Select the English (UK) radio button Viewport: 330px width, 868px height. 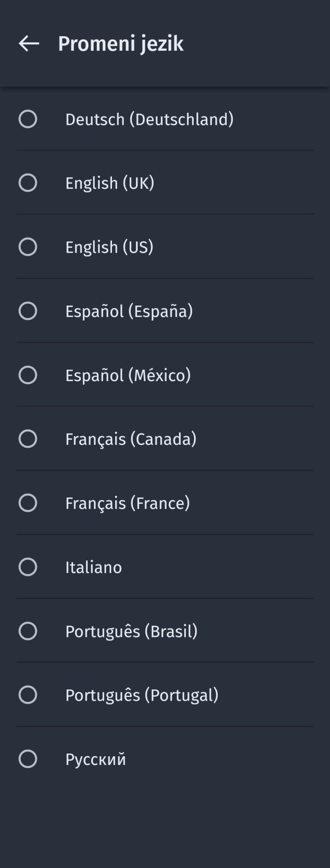[x=28, y=183]
